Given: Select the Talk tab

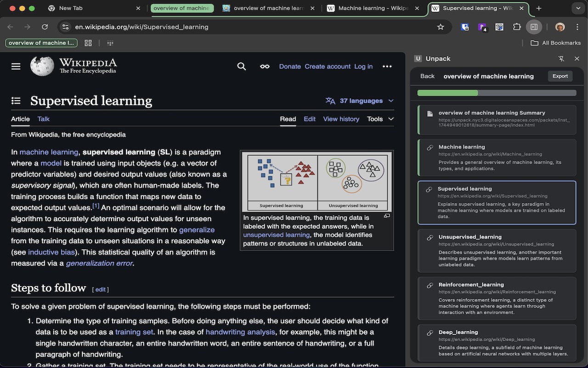Looking at the screenshot, I should 44,119.
